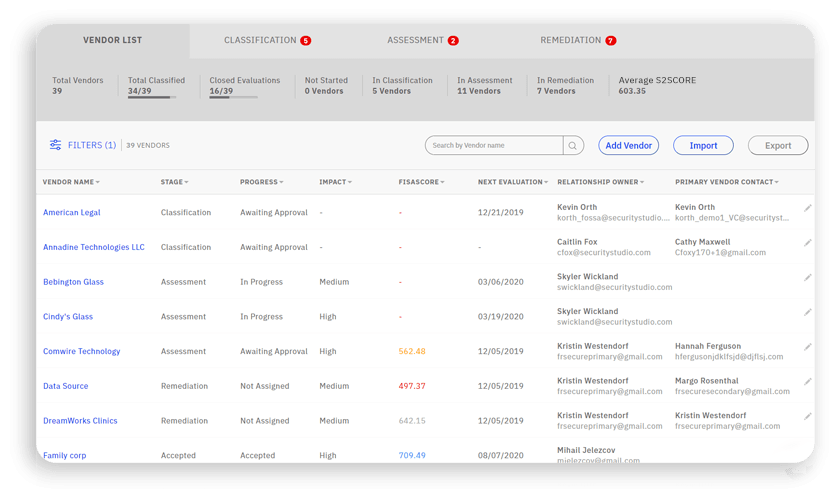Screen dimensions: 839x499
Task: Open Annadine Technologies LLC vendor link
Action: pos(94,247)
